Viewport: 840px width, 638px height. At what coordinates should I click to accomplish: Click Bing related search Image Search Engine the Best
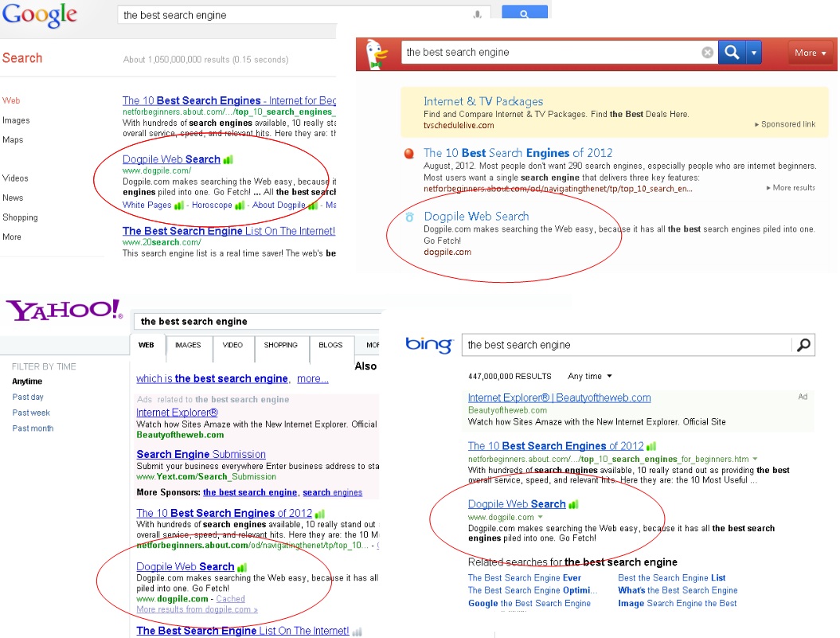pyautogui.click(x=677, y=603)
